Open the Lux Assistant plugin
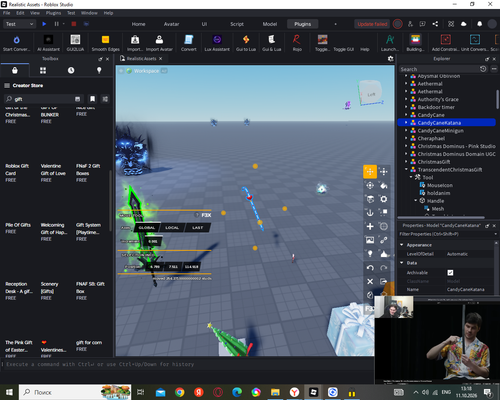 [x=217, y=43]
